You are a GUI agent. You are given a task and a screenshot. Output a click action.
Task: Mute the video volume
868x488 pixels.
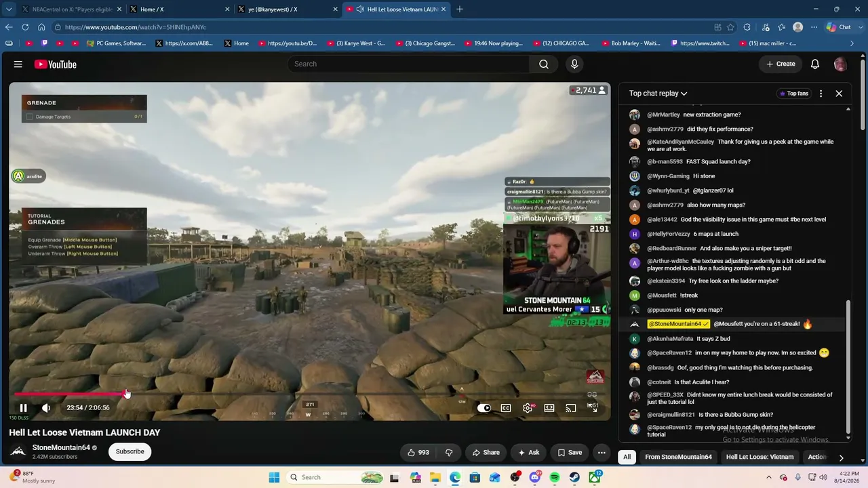point(46,408)
